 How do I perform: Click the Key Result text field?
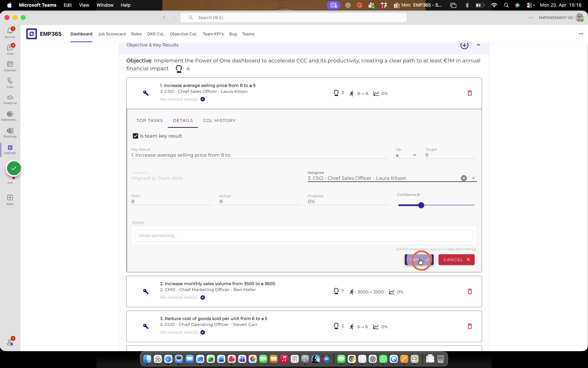coord(260,155)
